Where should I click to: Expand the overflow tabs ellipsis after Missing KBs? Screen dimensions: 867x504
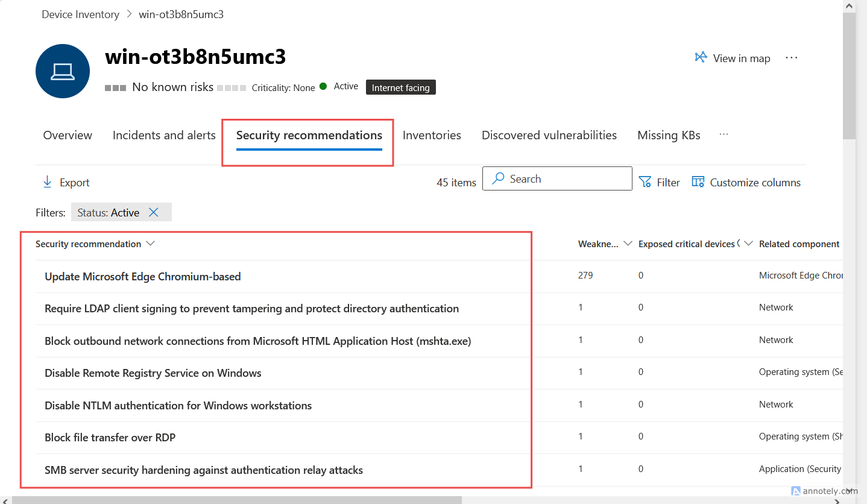(x=724, y=134)
